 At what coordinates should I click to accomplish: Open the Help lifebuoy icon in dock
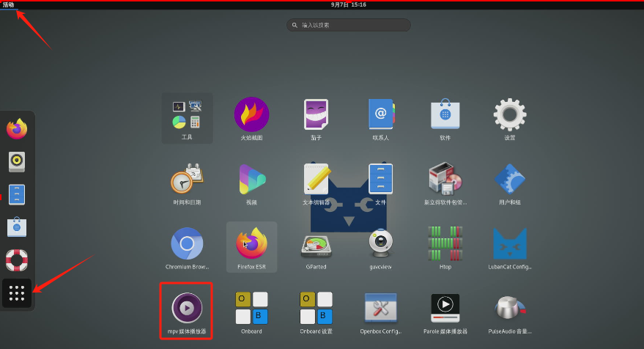17,260
